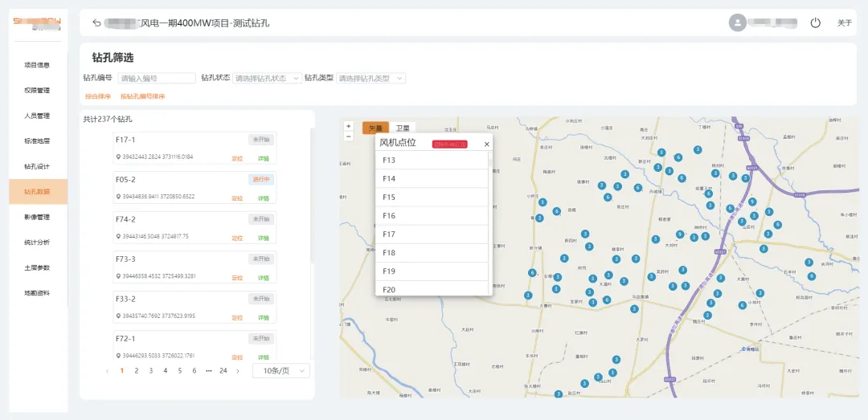
Task: Open the 10条/页 page size selector
Action: 281,371
